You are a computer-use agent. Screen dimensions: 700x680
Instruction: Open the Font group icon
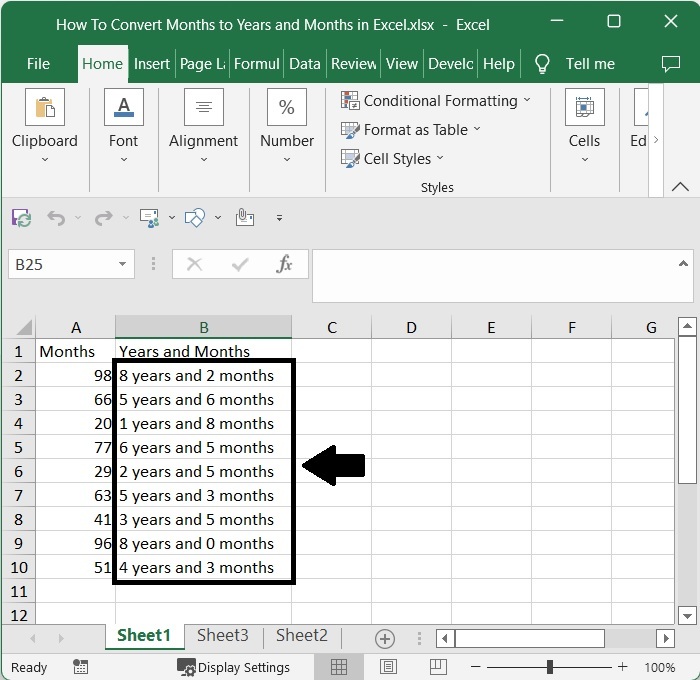tap(124, 107)
